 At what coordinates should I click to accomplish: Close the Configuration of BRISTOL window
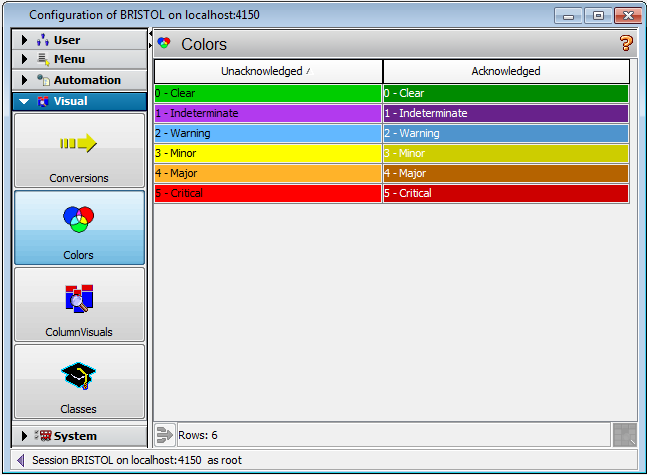(x=628, y=16)
